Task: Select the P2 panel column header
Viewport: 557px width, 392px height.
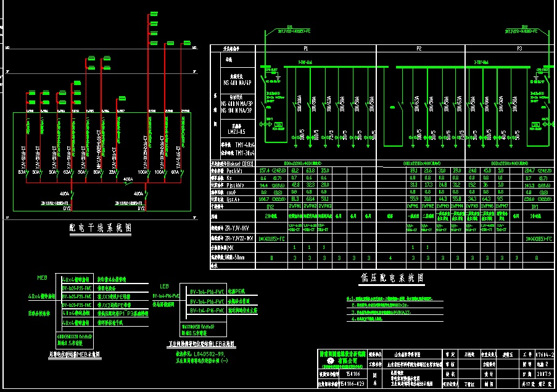Action: coord(419,48)
